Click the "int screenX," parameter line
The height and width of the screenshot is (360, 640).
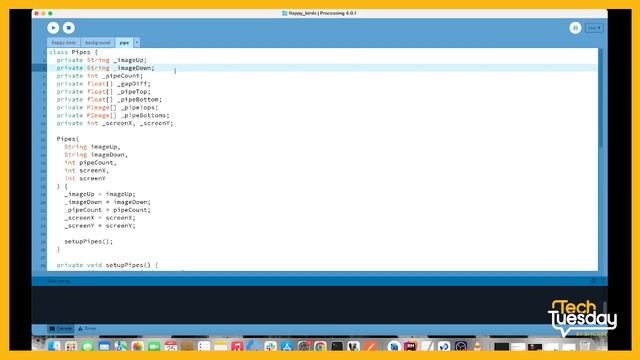point(87,171)
